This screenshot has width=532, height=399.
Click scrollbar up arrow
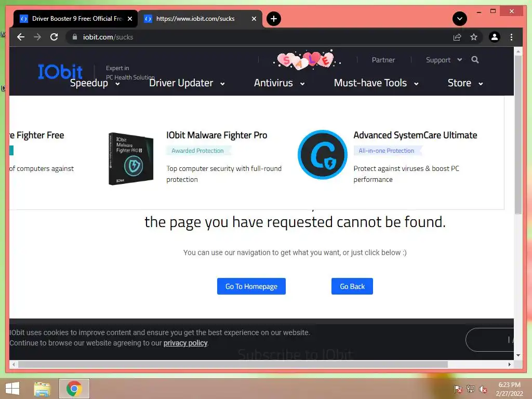pyautogui.click(x=518, y=51)
